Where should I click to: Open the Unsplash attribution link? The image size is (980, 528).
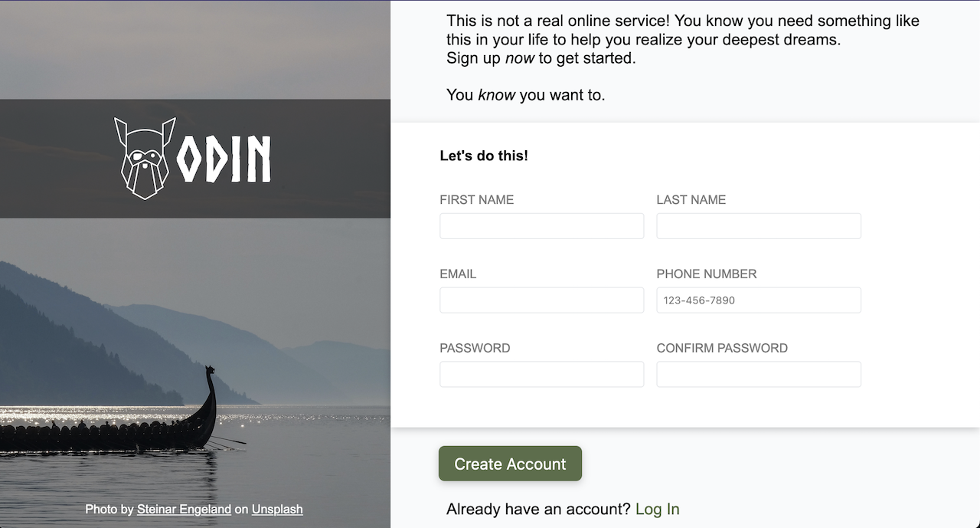tap(277, 509)
